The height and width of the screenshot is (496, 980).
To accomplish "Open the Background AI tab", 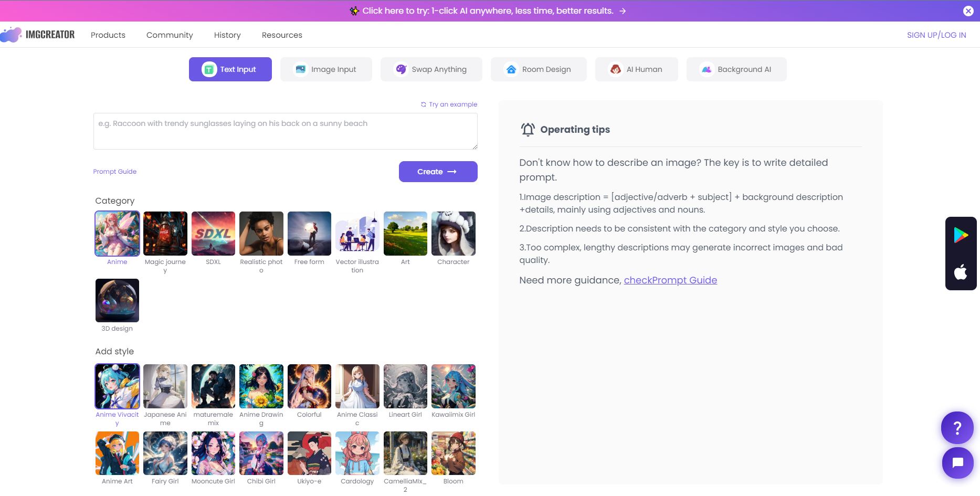I will coord(736,69).
